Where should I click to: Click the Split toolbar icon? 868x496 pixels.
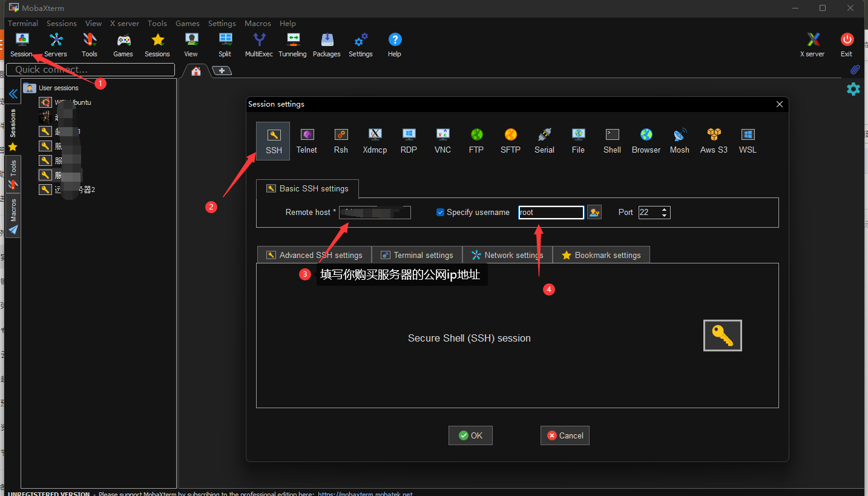[225, 45]
